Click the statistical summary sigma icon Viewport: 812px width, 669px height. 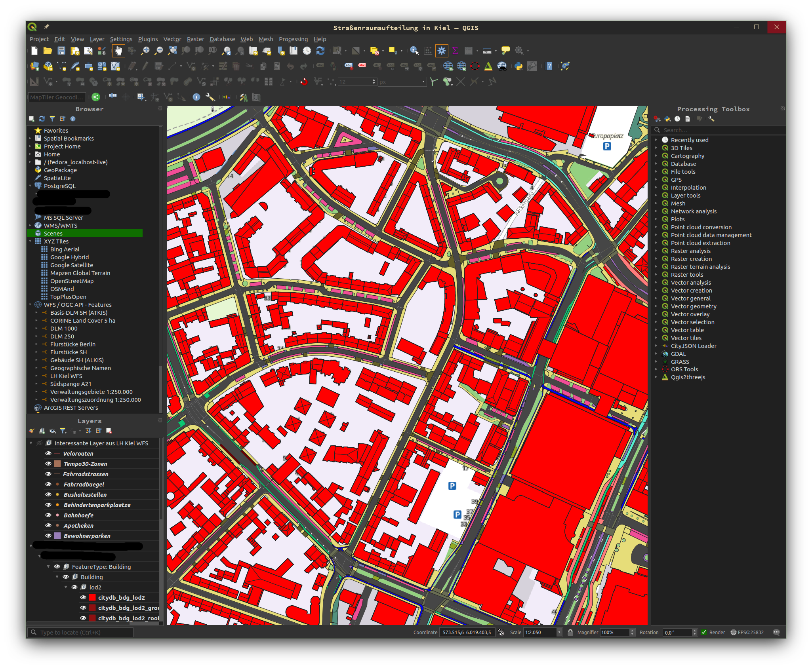tap(455, 51)
